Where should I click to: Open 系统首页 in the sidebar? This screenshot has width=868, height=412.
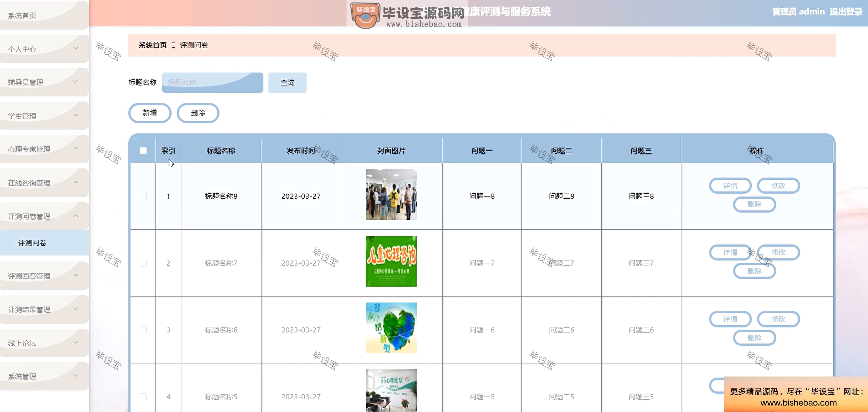44,15
